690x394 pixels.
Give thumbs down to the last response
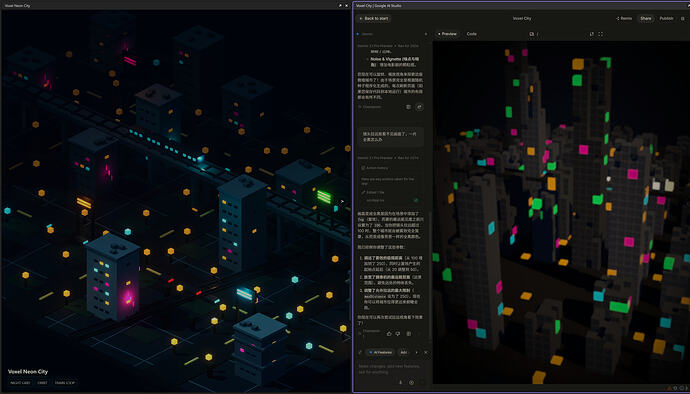pyautogui.click(x=398, y=334)
